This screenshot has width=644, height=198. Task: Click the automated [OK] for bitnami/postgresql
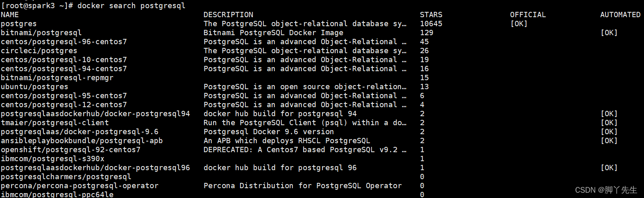pyautogui.click(x=609, y=33)
